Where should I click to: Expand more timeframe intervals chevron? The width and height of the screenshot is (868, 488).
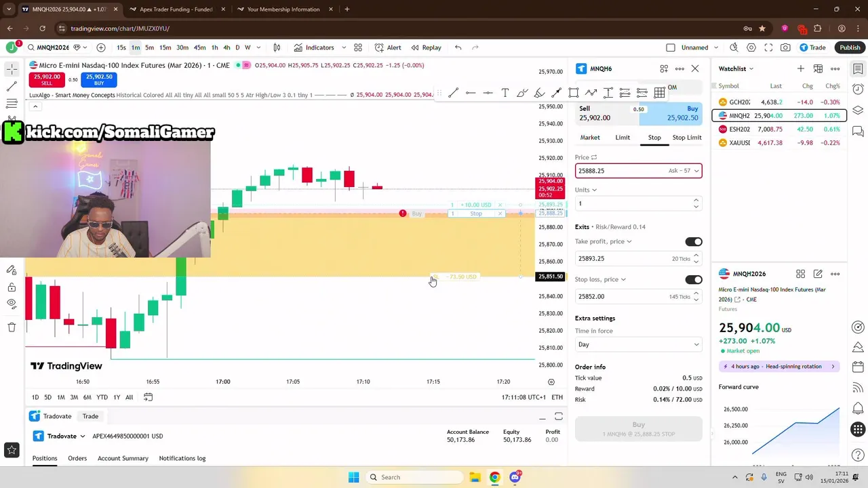coord(258,47)
